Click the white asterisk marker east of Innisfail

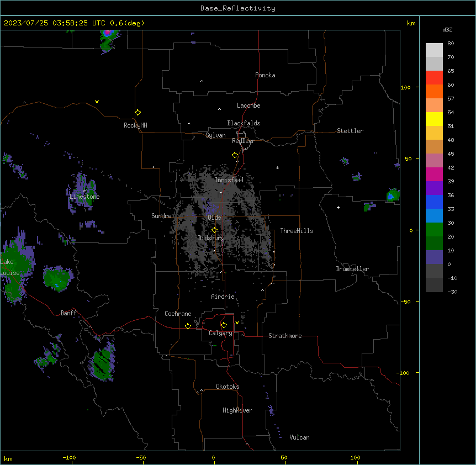(x=277, y=167)
